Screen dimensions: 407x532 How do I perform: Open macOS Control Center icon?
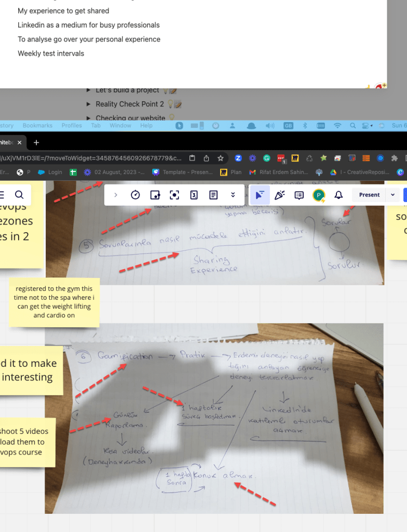click(367, 126)
